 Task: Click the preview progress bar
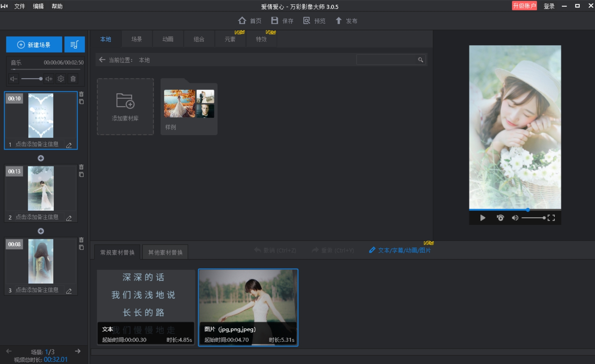coord(515,210)
